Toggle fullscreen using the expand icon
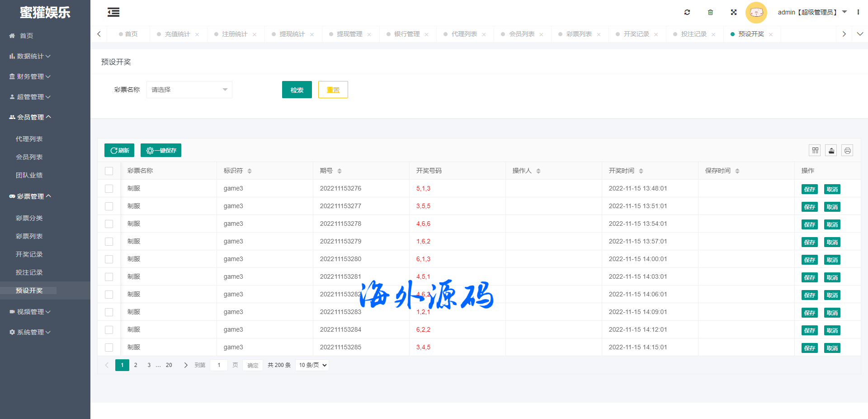The width and height of the screenshot is (868, 419). pos(734,12)
